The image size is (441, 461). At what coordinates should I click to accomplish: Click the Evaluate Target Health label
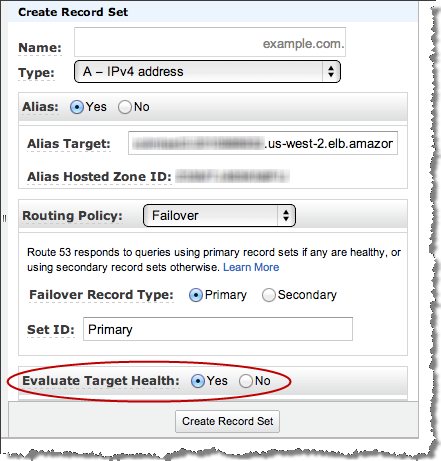(101, 381)
